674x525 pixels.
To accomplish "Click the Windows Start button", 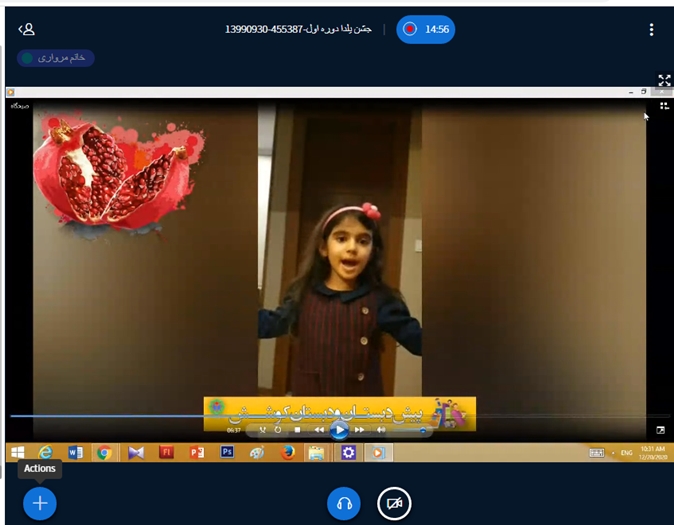I will coord(17,452).
